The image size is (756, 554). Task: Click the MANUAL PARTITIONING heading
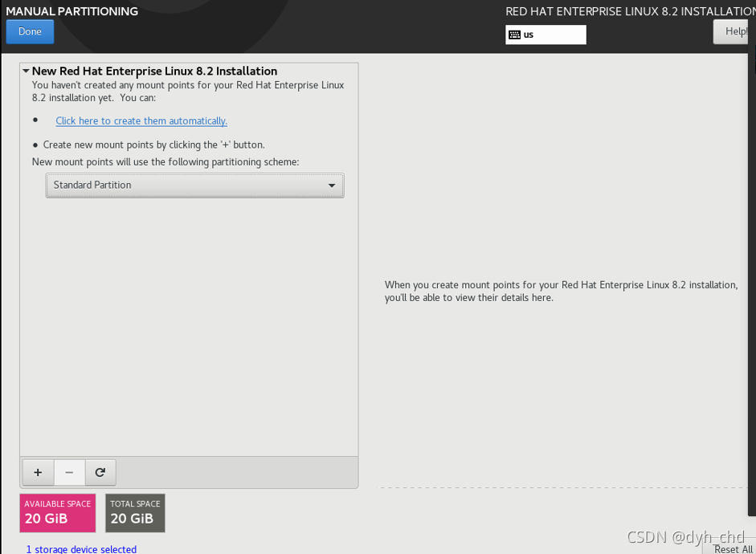click(x=72, y=11)
